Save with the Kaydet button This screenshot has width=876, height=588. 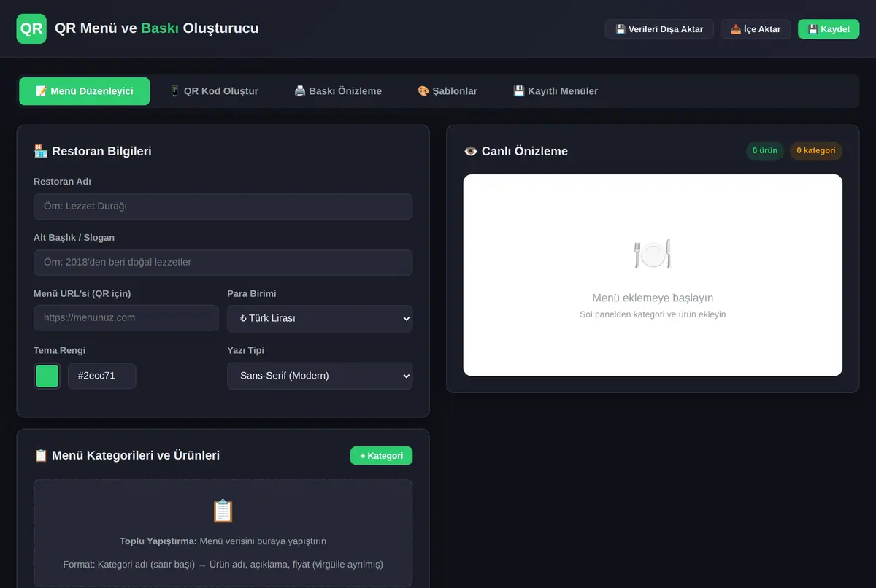pyautogui.click(x=829, y=29)
